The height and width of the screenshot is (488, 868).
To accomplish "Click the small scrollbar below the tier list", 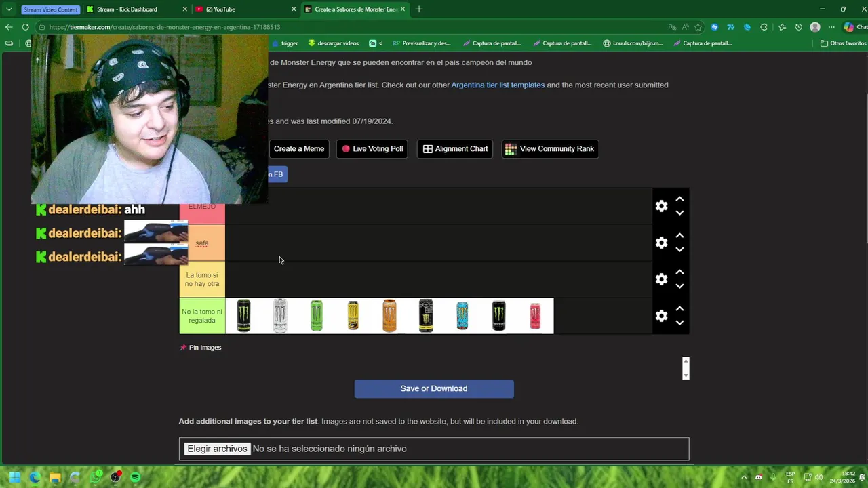I will [686, 368].
